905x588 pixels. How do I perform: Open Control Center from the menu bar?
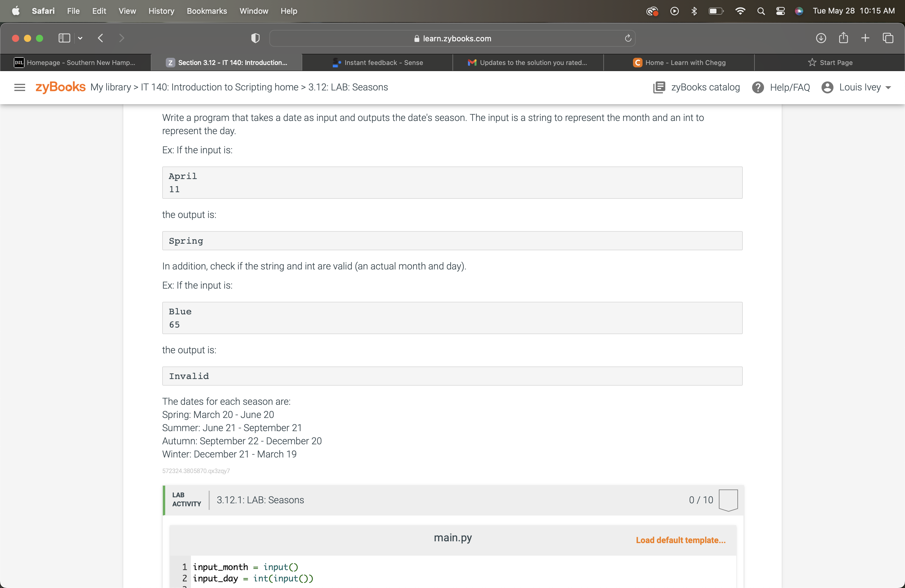780,11
